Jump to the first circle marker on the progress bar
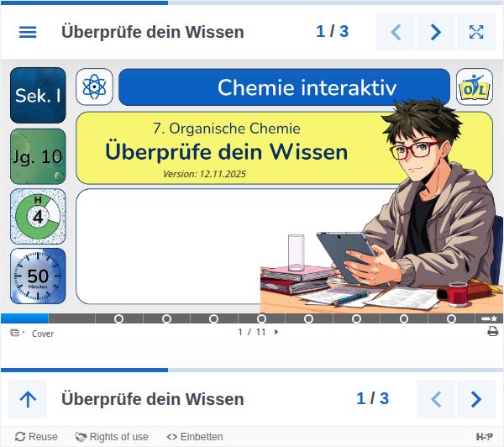The width and height of the screenshot is (504, 447). [118, 318]
